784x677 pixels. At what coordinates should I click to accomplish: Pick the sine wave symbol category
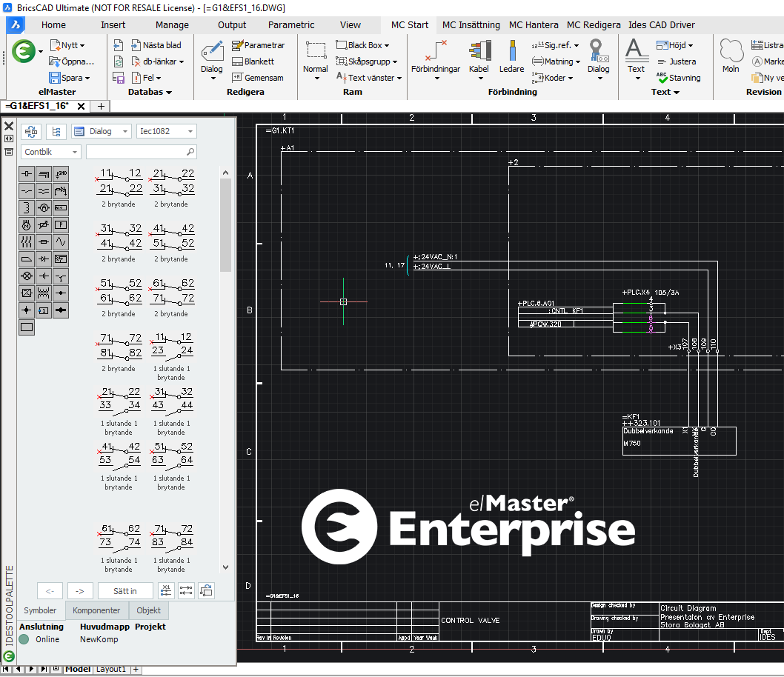(61, 242)
